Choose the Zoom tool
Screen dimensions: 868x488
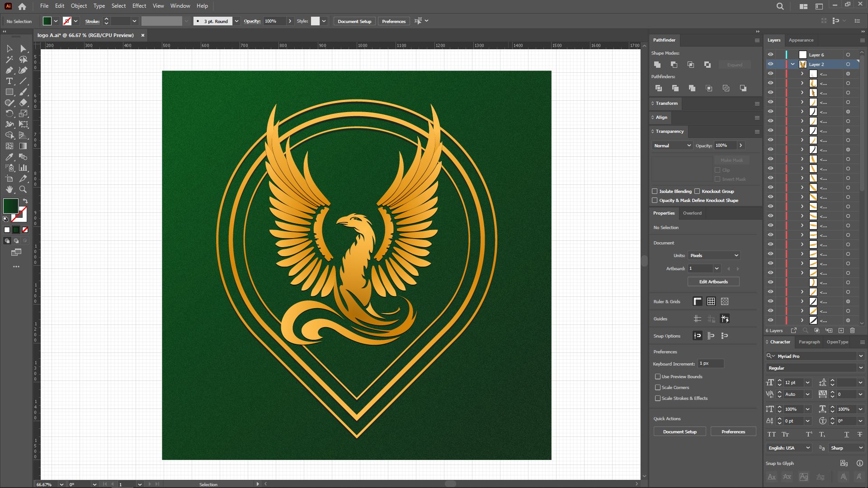pos(23,190)
